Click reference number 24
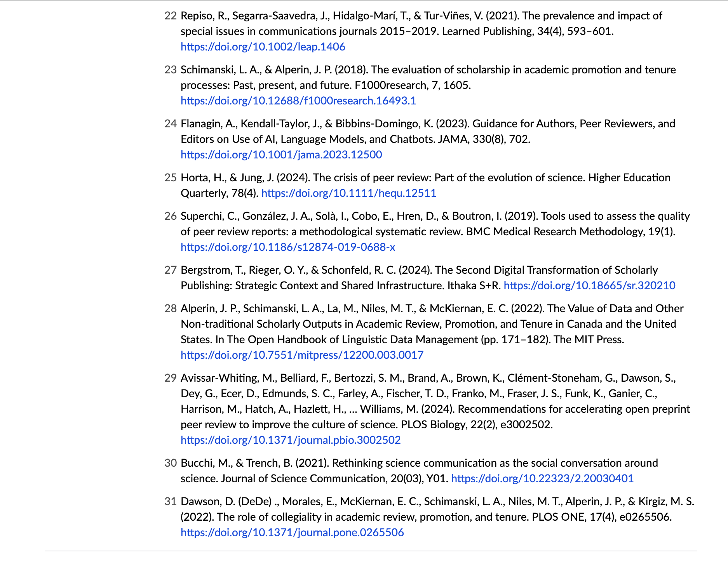The width and height of the screenshot is (728, 563). 171,124
